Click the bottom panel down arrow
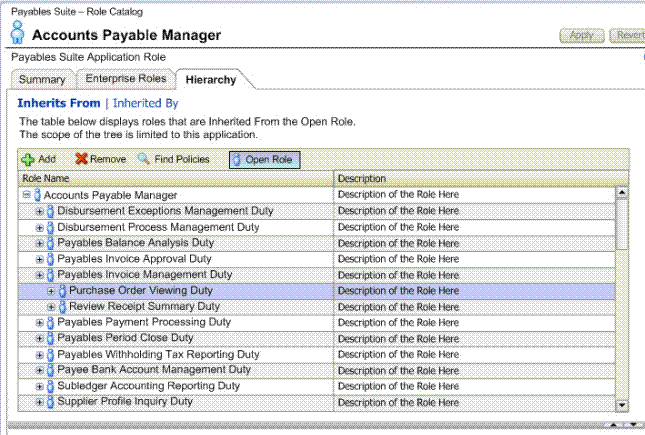The image size is (645, 435). tap(633, 425)
